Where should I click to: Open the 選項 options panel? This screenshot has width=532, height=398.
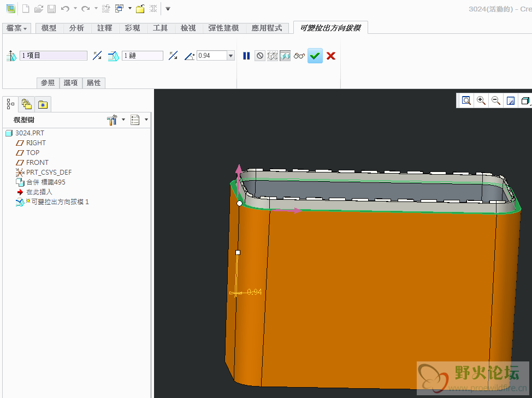click(70, 83)
